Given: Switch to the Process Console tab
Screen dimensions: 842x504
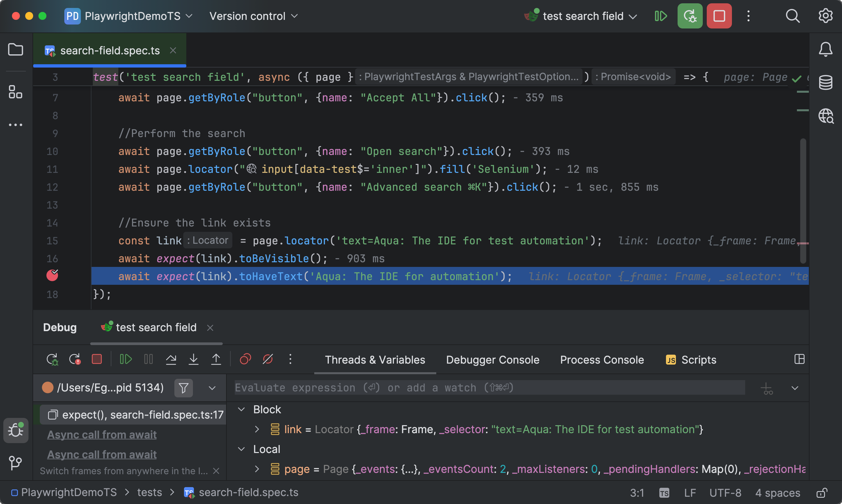Looking at the screenshot, I should (x=602, y=360).
